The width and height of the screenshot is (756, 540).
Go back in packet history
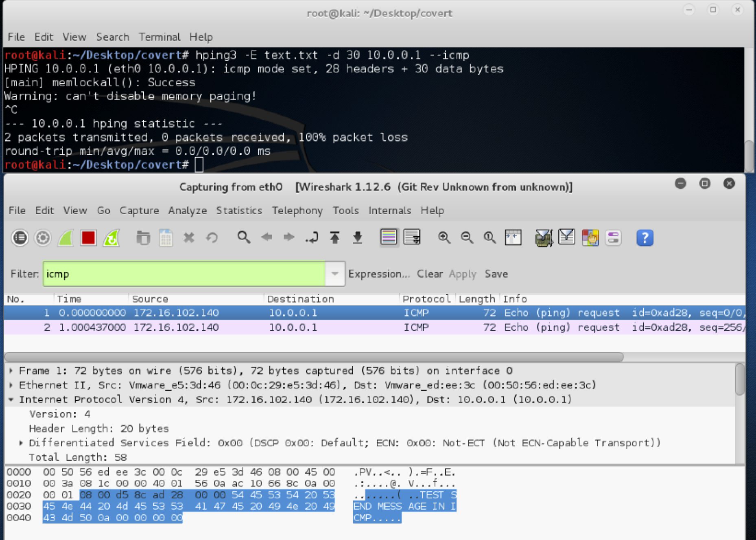pos(267,237)
